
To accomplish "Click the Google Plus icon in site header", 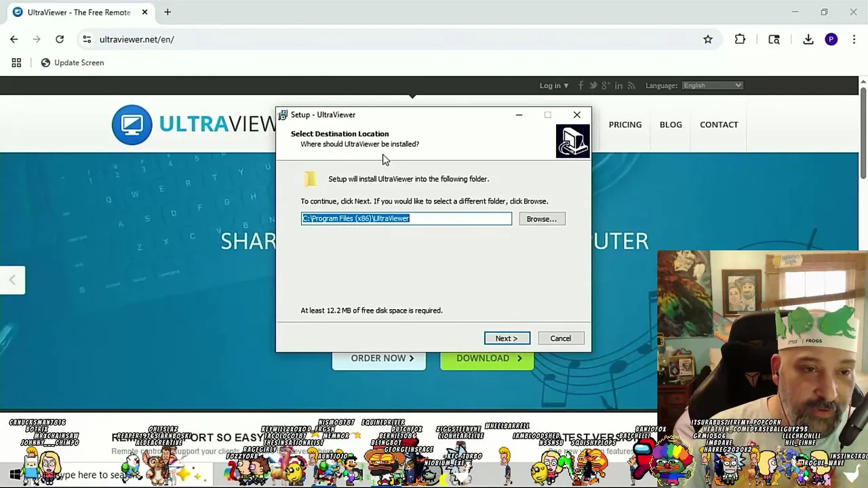I will pos(606,85).
